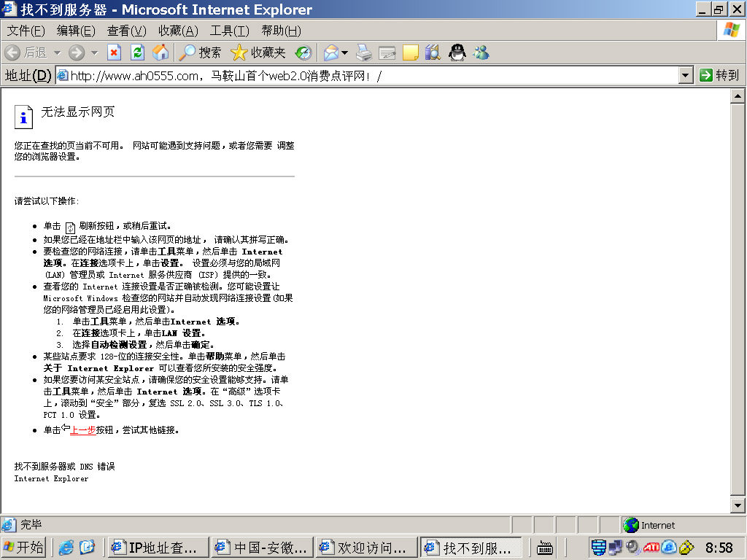
Task: Click the red ATI tray icon
Action: tap(651, 548)
